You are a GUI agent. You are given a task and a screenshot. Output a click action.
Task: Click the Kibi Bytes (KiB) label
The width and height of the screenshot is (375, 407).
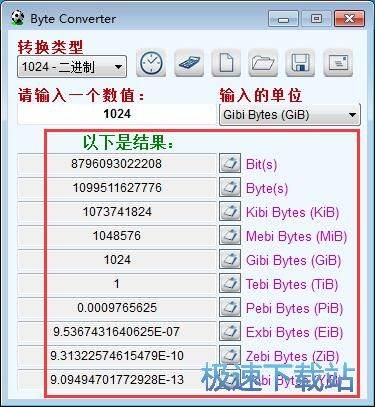point(292,213)
